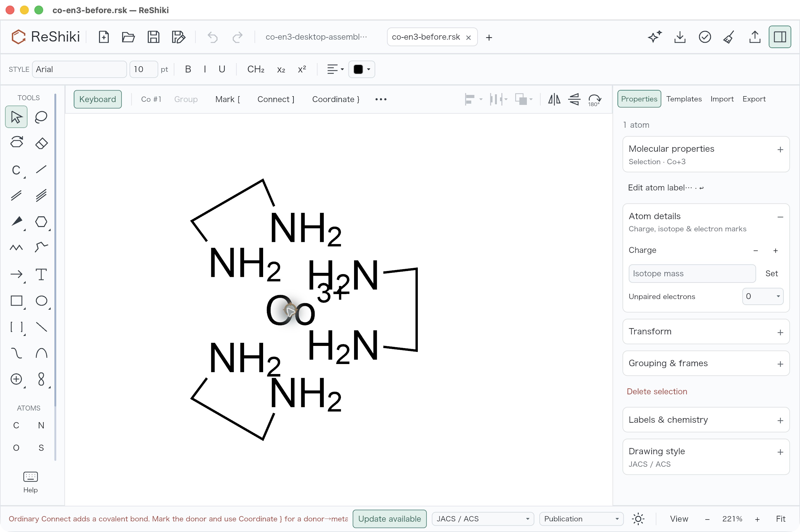The height and width of the screenshot is (532, 800).
Task: Open JACS / ACS style dropdown in status bar
Action: pyautogui.click(x=482, y=519)
